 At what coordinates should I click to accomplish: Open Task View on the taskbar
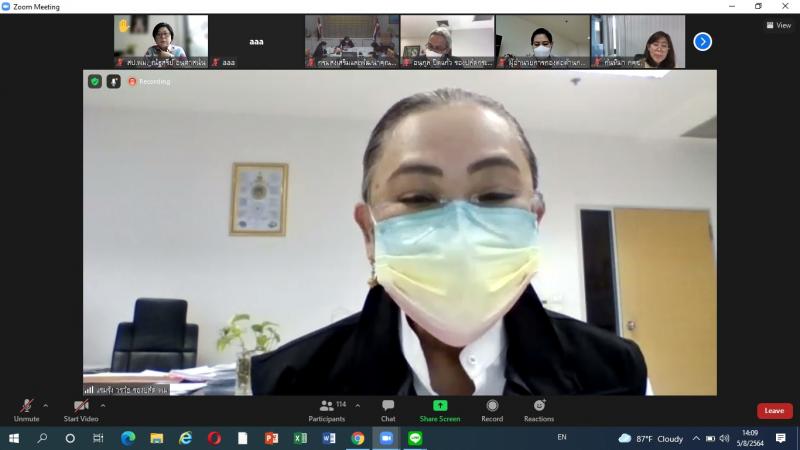point(98,438)
